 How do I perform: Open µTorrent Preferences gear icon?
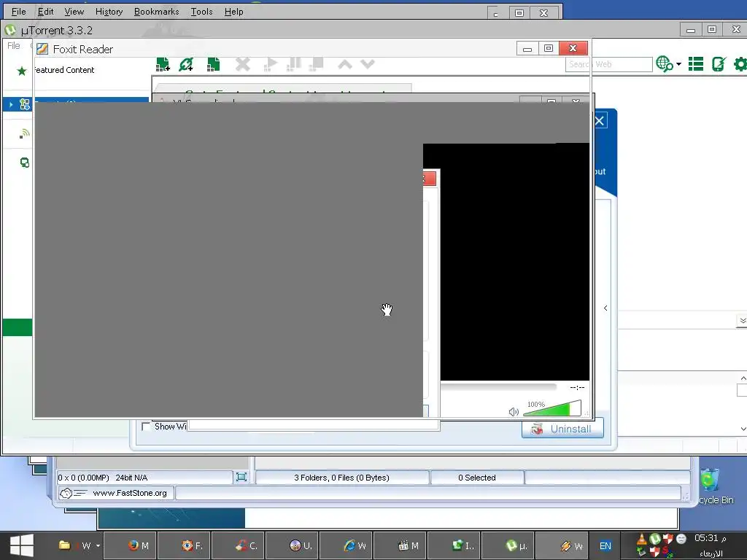[x=740, y=64]
